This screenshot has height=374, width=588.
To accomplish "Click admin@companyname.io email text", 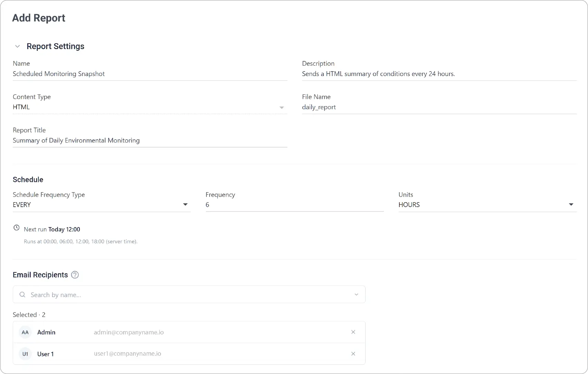I will (129, 332).
